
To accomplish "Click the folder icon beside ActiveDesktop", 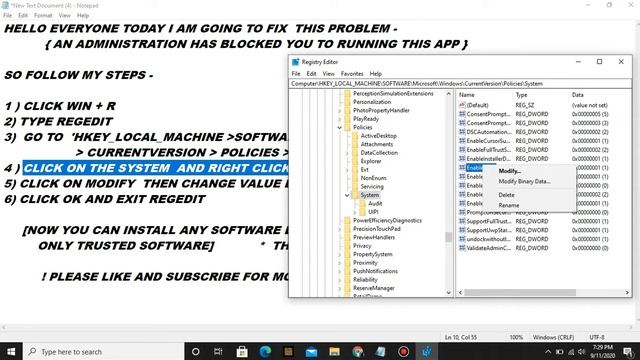I will pos(355,136).
